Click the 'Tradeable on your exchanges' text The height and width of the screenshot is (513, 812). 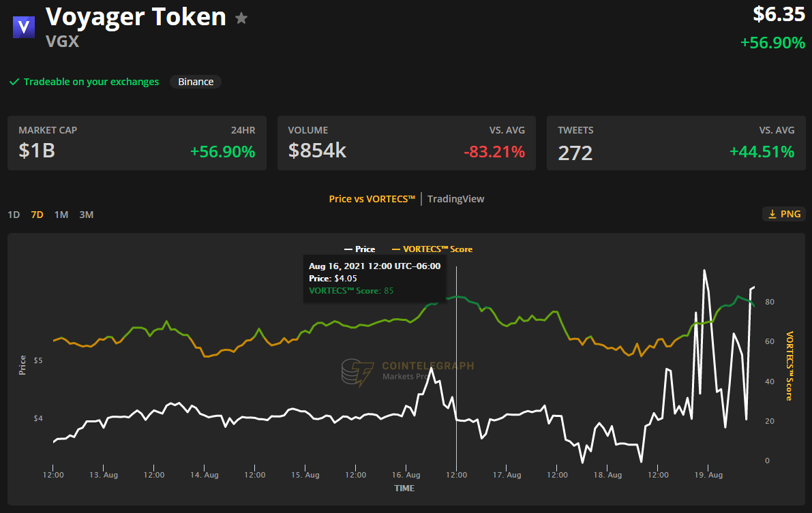91,82
